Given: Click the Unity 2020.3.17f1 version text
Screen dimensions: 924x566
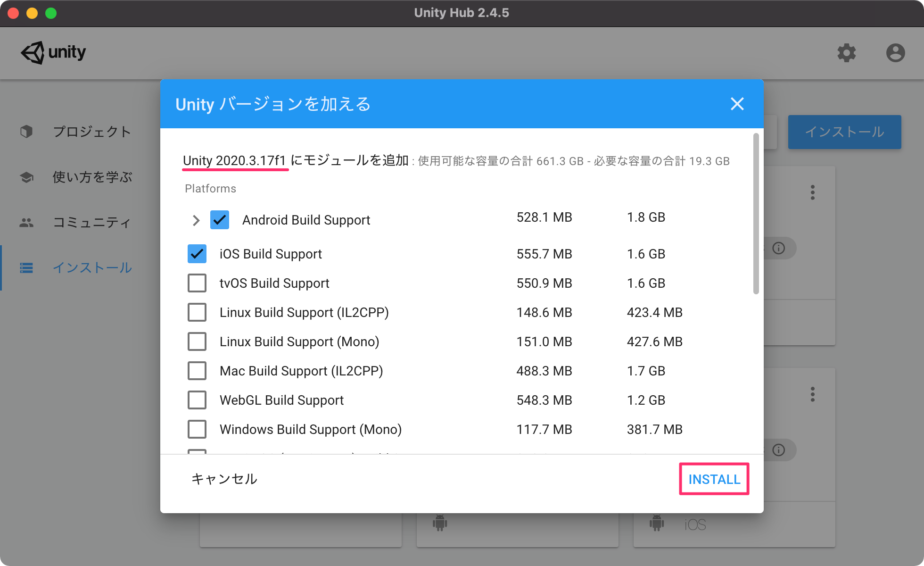Looking at the screenshot, I should click(x=234, y=160).
